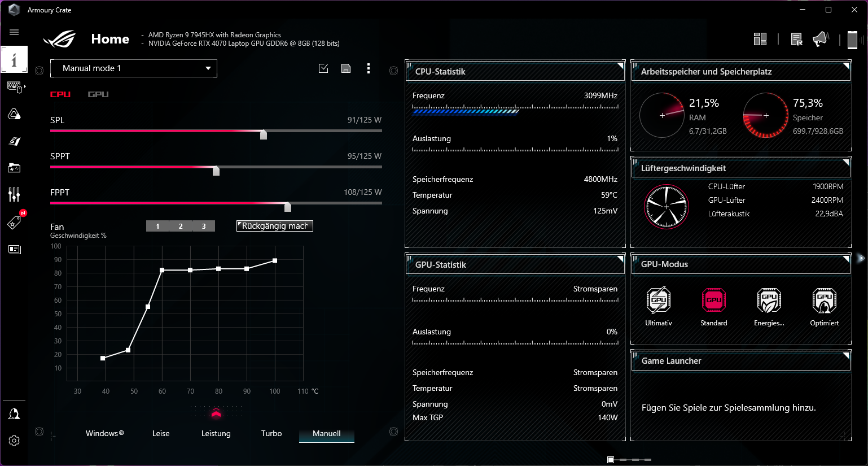Click the save profile floppy icon
Image resolution: width=868 pixels, height=466 pixels.
pos(346,68)
